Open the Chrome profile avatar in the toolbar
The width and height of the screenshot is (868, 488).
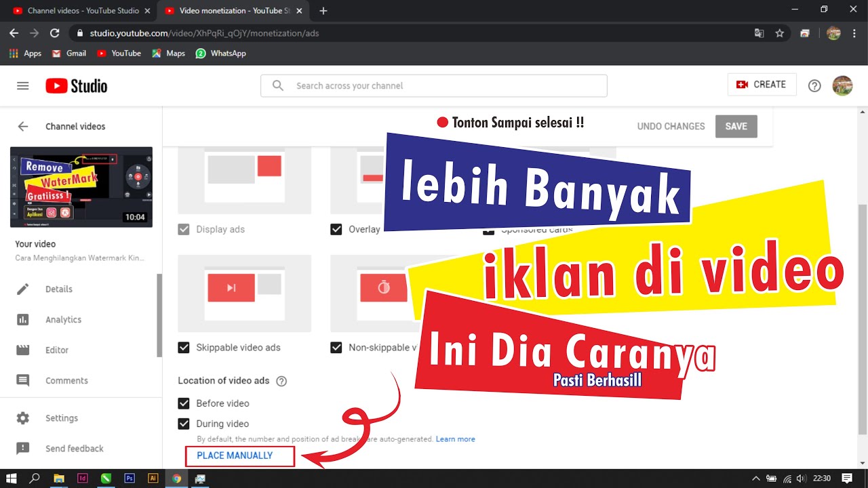pyautogui.click(x=834, y=33)
